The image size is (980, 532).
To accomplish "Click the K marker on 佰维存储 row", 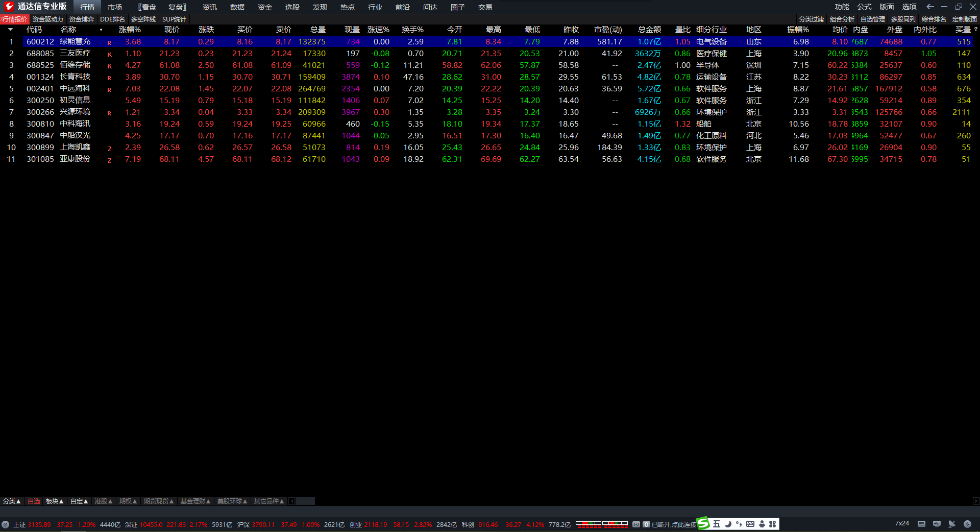I will click(x=109, y=66).
